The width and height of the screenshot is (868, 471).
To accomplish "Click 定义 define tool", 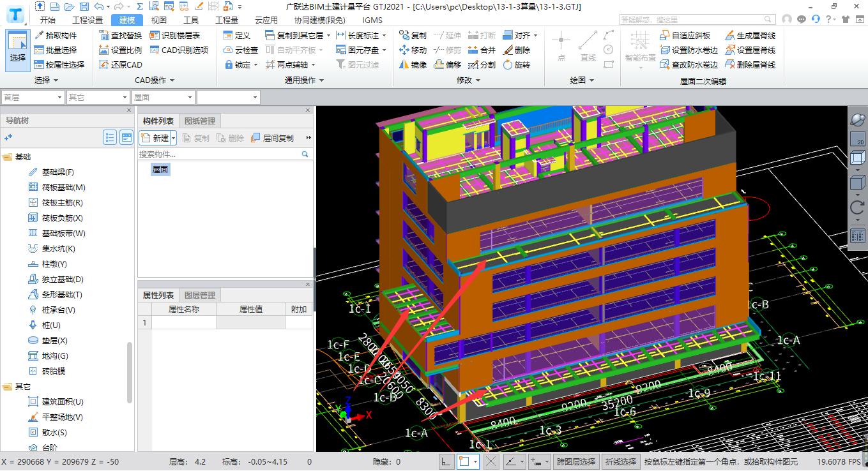I will (x=237, y=35).
